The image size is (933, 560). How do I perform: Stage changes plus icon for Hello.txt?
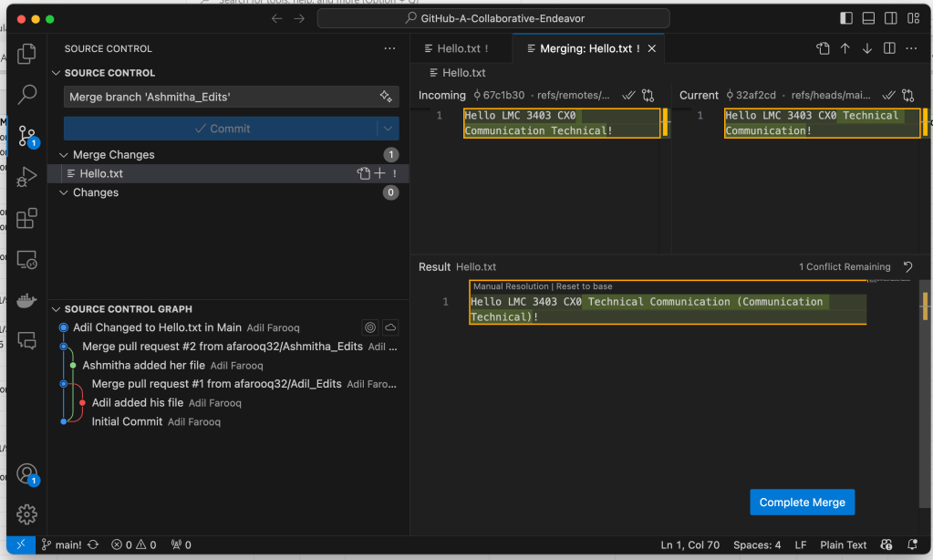coord(379,173)
